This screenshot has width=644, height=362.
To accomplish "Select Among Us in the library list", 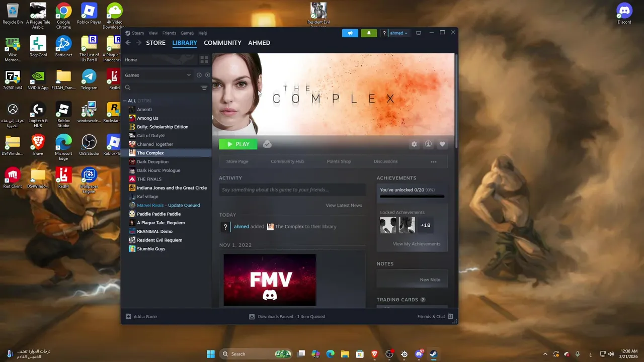I will [147, 118].
